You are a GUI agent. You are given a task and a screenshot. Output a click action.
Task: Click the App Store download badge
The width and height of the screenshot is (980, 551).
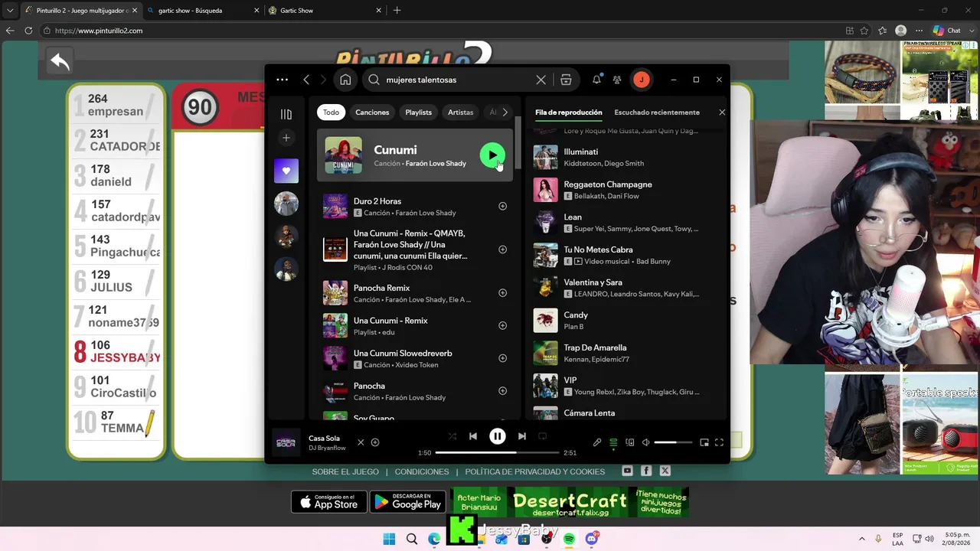click(x=329, y=502)
